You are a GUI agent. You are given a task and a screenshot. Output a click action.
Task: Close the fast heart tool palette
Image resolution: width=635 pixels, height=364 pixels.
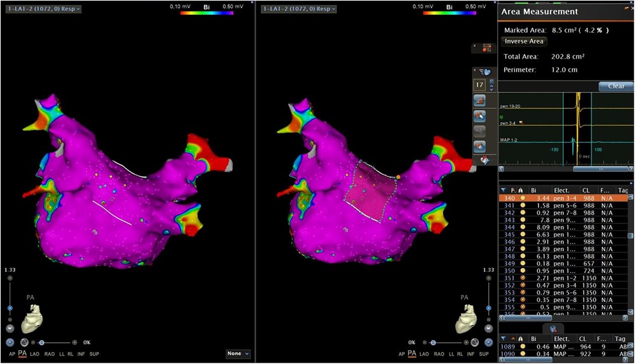(x=474, y=71)
